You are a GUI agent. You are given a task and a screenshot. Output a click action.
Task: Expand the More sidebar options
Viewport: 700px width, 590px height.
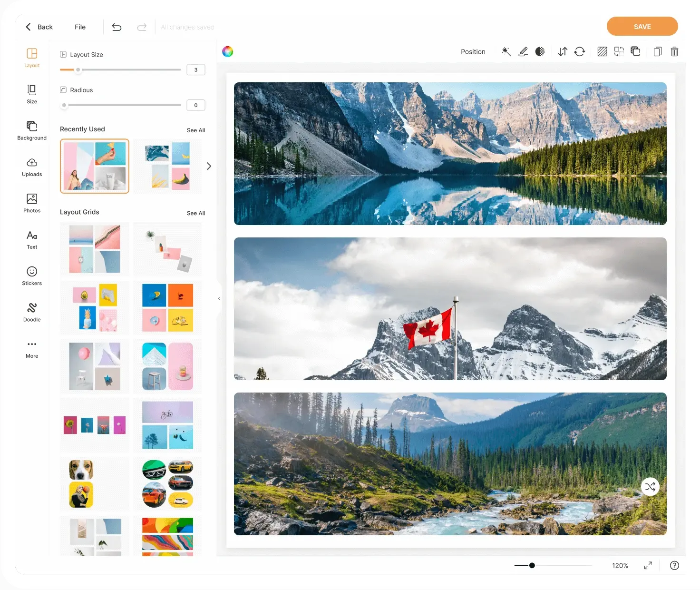[32, 349]
